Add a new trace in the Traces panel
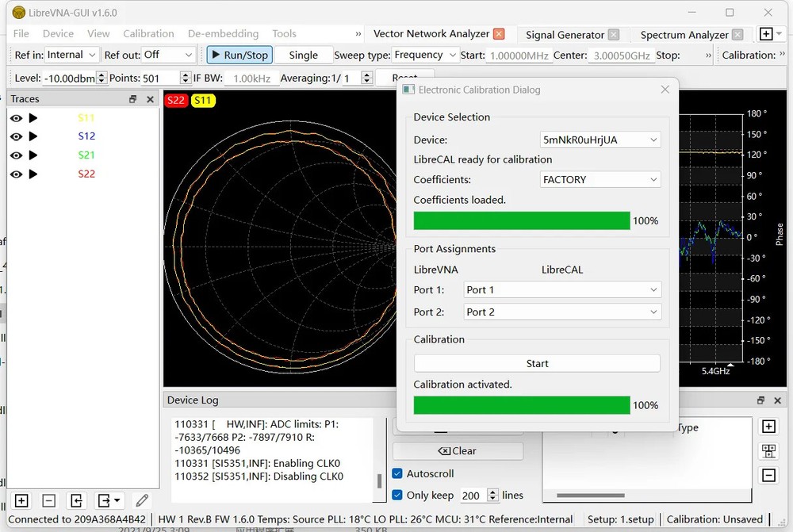The height and width of the screenshot is (532, 793). pos(21,500)
